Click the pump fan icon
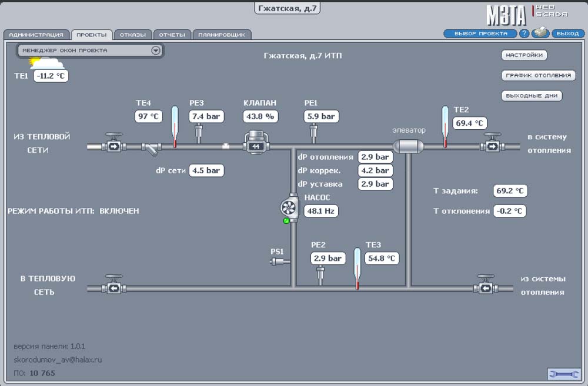 (x=289, y=207)
